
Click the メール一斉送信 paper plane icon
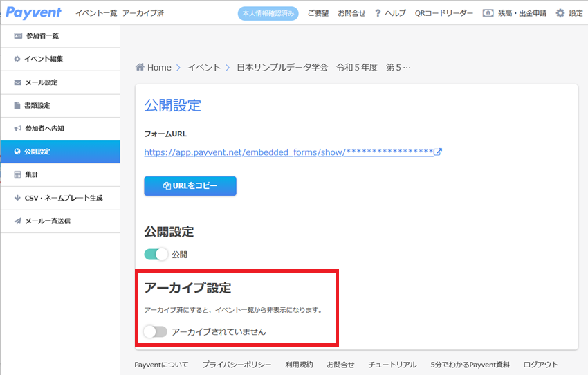(17, 221)
